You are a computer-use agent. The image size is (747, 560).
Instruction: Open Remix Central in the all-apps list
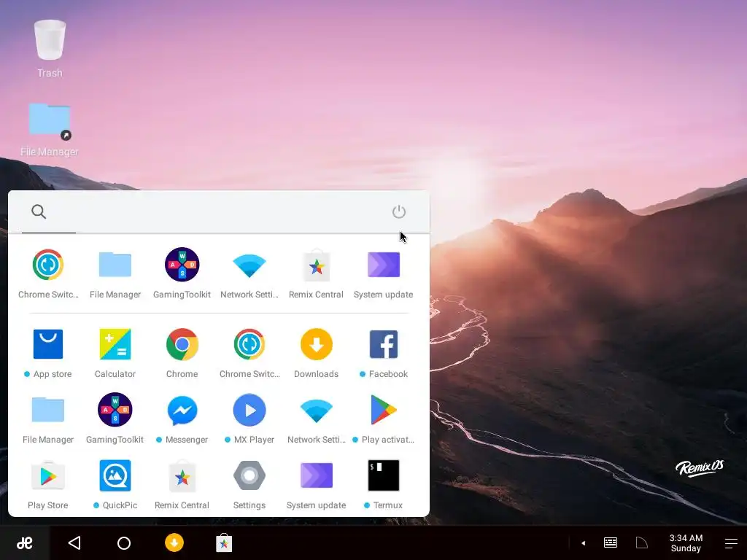182,484
